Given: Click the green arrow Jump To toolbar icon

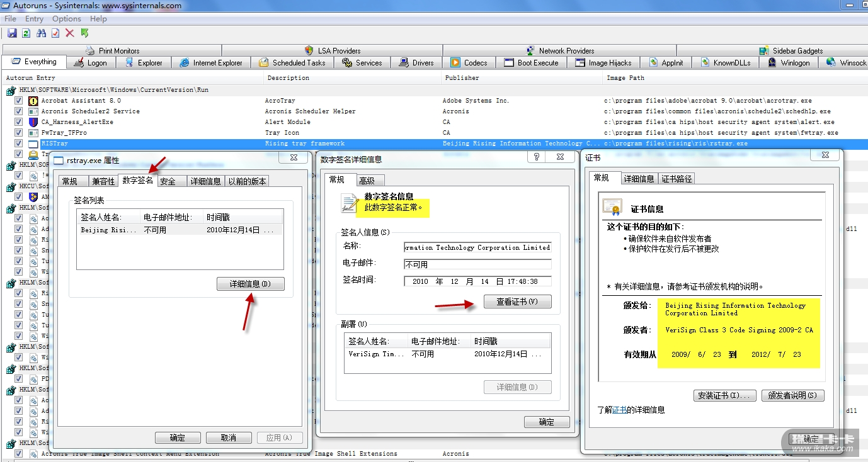Looking at the screenshot, I should click(x=84, y=33).
